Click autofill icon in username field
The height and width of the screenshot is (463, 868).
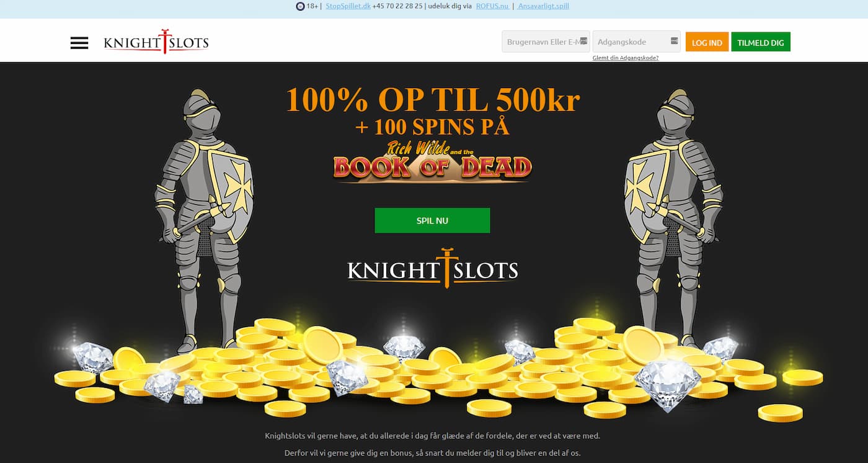583,41
